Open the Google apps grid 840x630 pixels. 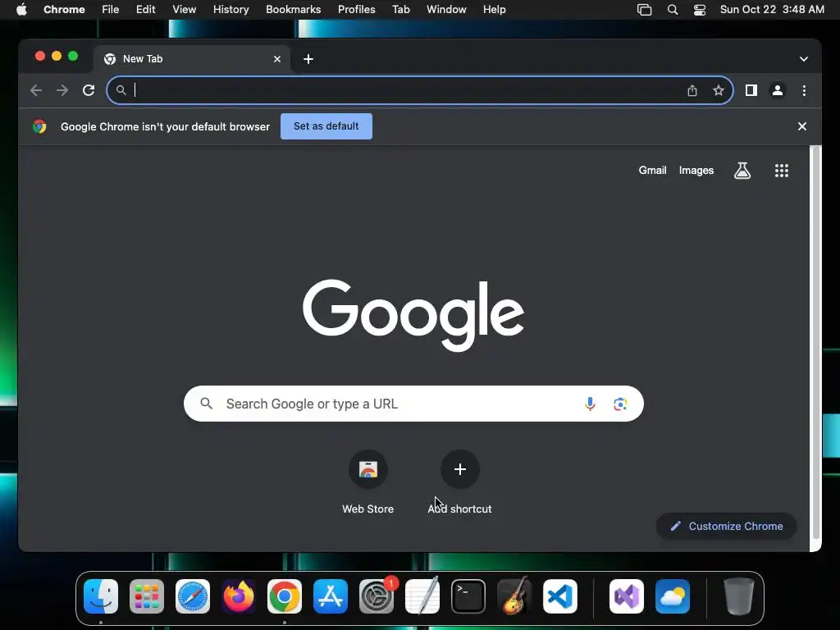coord(782,171)
